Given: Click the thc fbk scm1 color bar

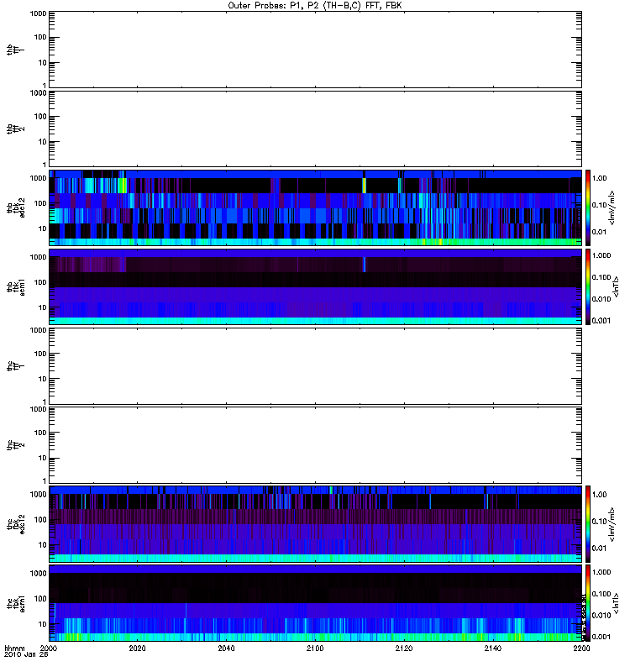Looking at the screenshot, I should click(x=588, y=603).
